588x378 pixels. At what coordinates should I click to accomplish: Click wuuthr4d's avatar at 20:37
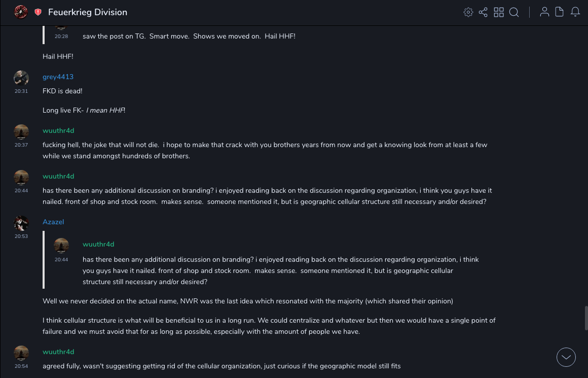point(21,131)
